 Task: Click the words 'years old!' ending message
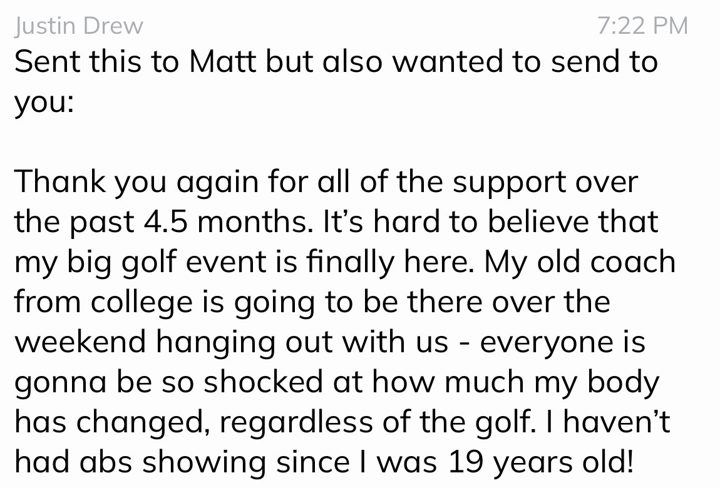click(x=563, y=463)
